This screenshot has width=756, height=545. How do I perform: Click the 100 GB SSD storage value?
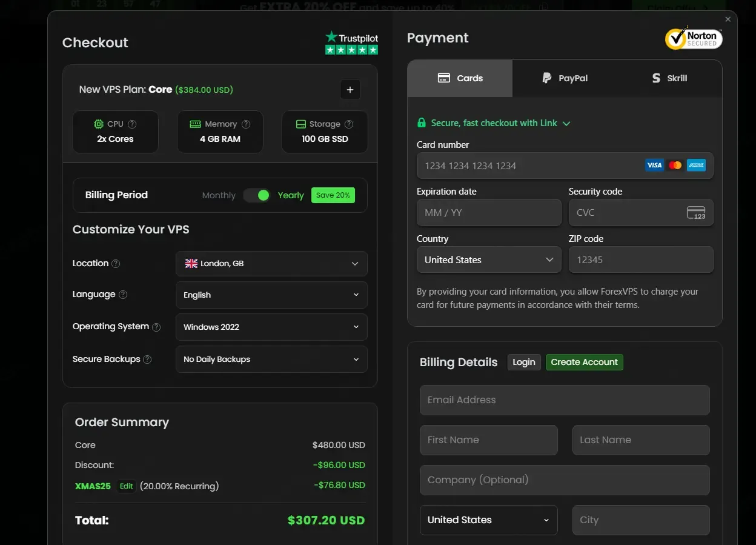(325, 139)
